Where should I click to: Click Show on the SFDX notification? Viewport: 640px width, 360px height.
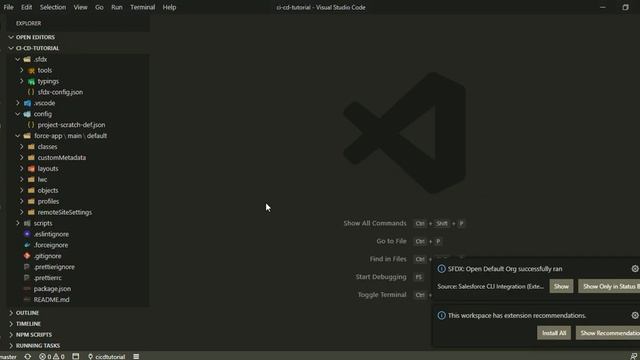[x=561, y=287]
